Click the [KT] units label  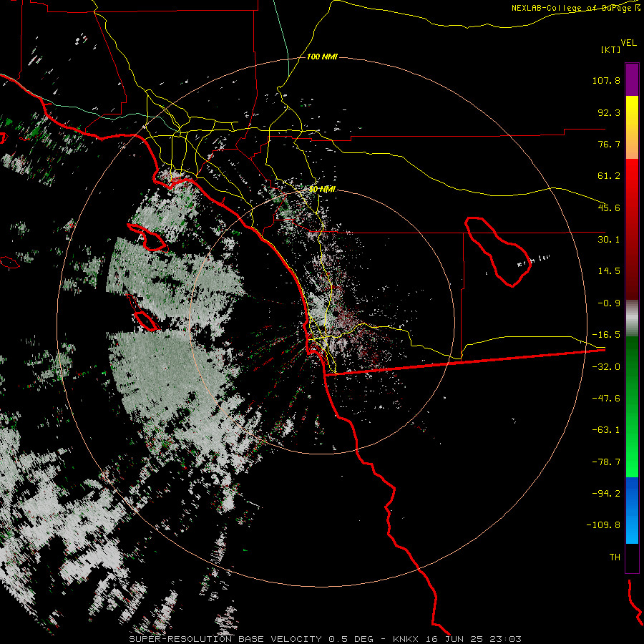click(x=610, y=49)
